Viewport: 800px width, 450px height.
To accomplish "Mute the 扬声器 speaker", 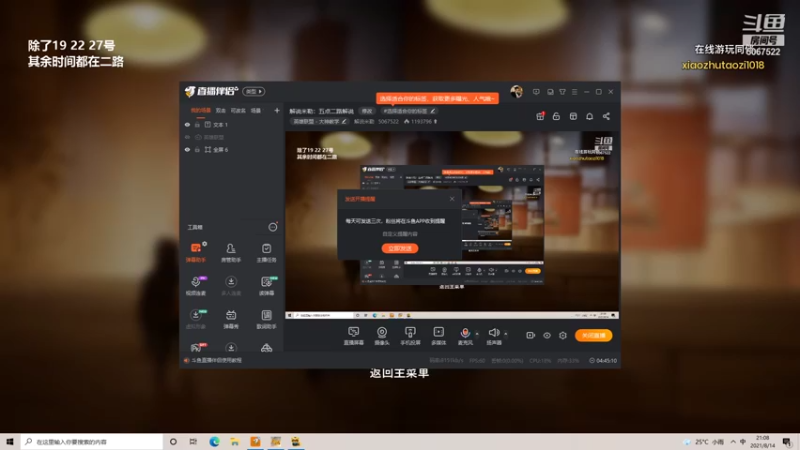I will click(x=493, y=336).
